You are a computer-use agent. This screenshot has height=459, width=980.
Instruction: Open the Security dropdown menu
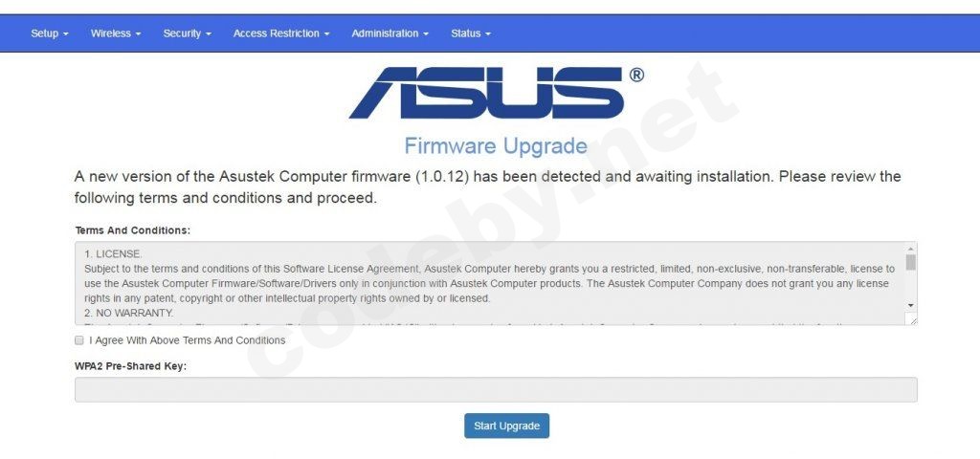tap(187, 33)
